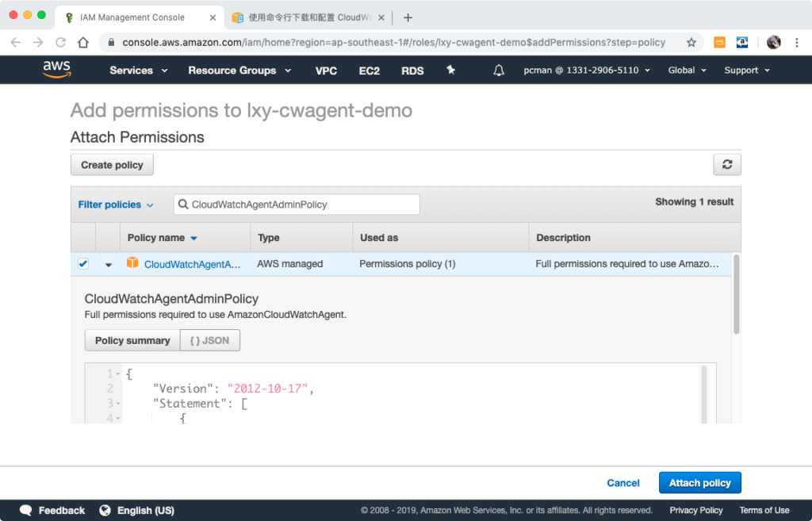This screenshot has width=812, height=521.
Task: Open the Filter policies dropdown
Action: coord(116,205)
